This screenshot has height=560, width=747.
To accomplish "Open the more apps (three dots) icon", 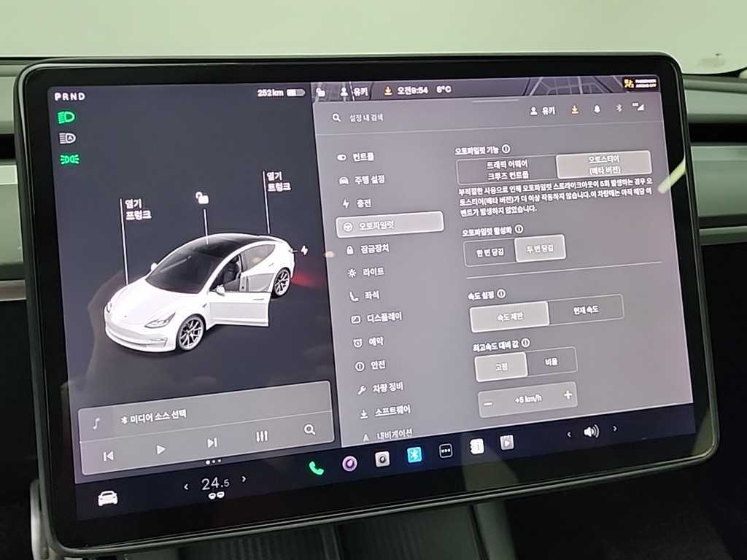I will coord(446,451).
